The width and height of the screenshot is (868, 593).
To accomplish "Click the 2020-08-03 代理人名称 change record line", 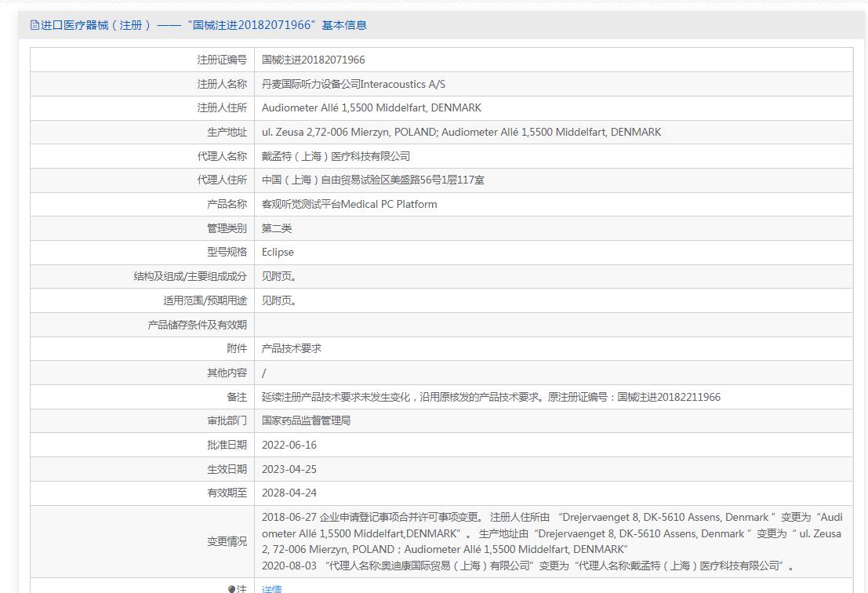I will tap(528, 566).
